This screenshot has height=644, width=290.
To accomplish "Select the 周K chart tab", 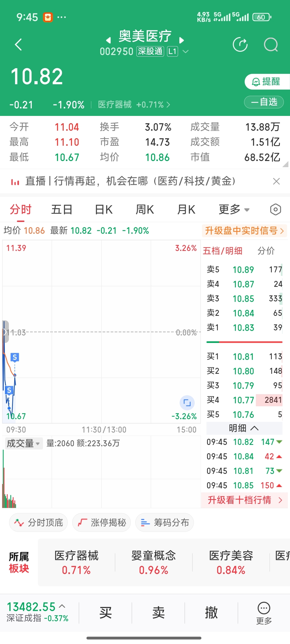I will pos(145,210).
